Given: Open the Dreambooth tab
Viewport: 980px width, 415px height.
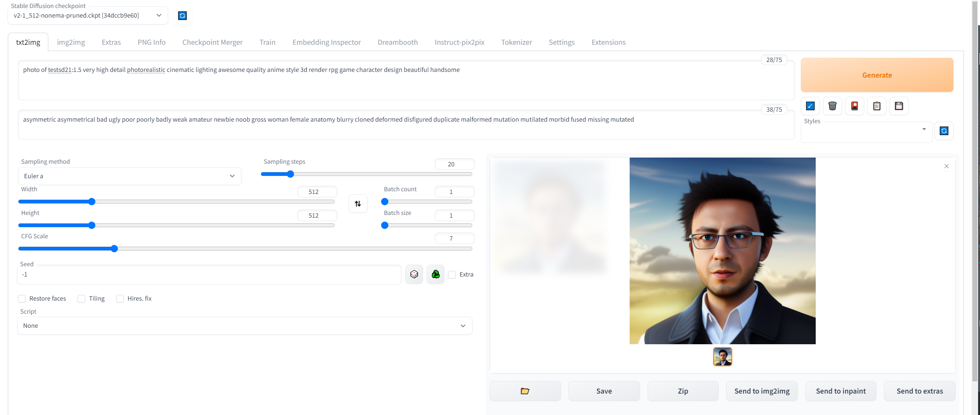Looking at the screenshot, I should click(397, 42).
